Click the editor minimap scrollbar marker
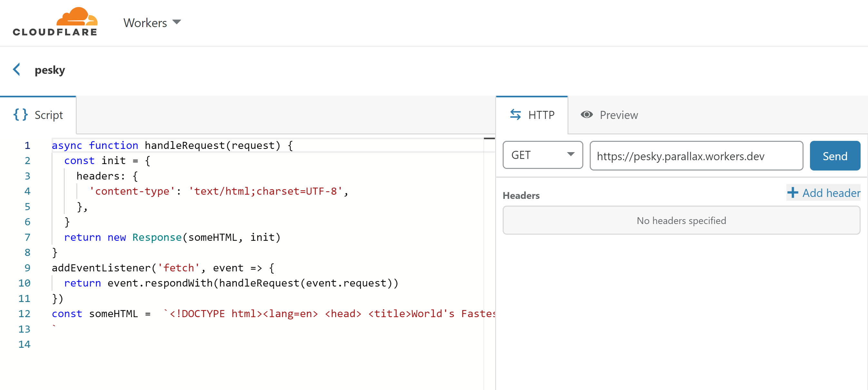 point(489,138)
